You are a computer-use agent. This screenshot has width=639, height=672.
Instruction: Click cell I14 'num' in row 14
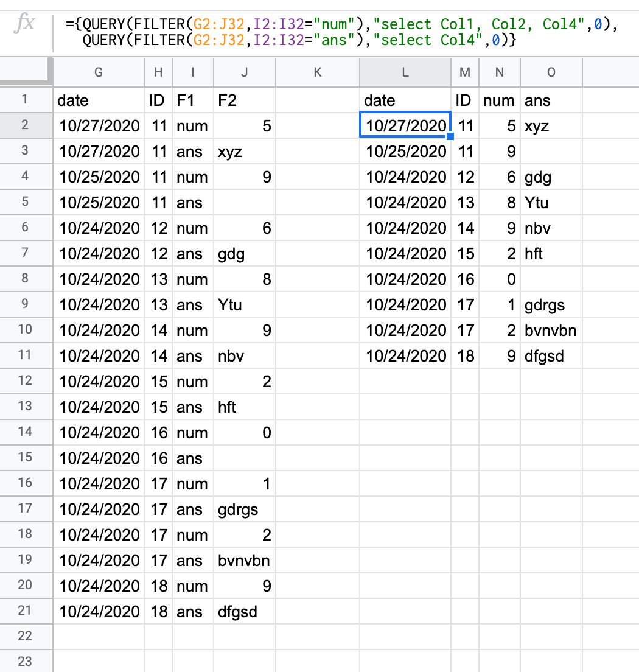[193, 432]
